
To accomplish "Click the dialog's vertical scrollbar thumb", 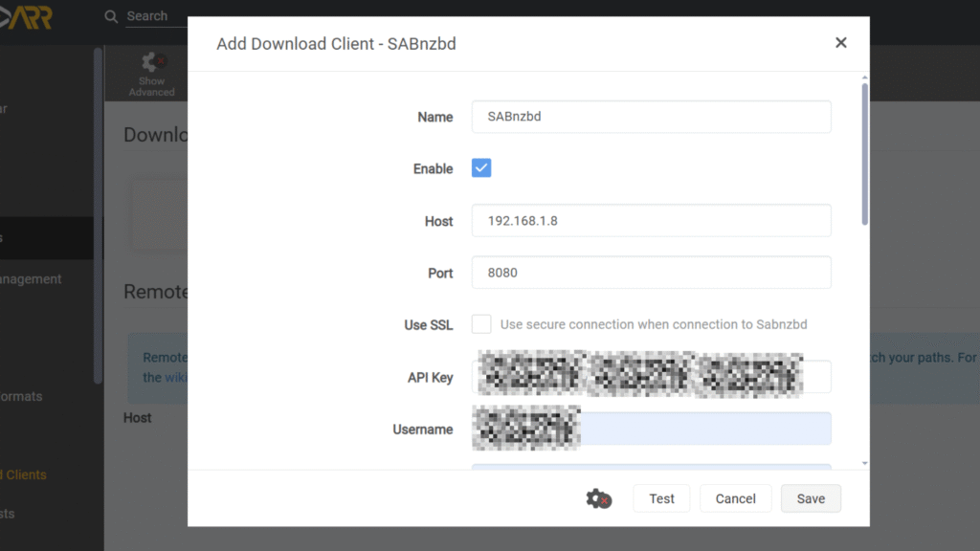I will [x=865, y=153].
